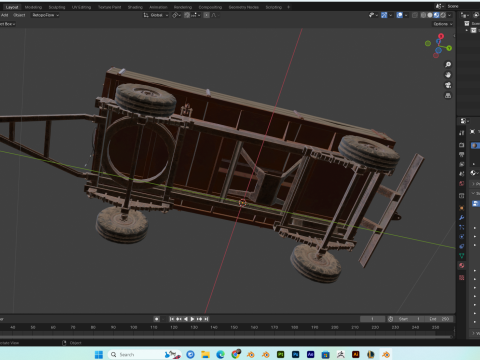The width and height of the screenshot is (480, 360).
Task: Open the Global transform orientation dropdown
Action: tap(156, 15)
